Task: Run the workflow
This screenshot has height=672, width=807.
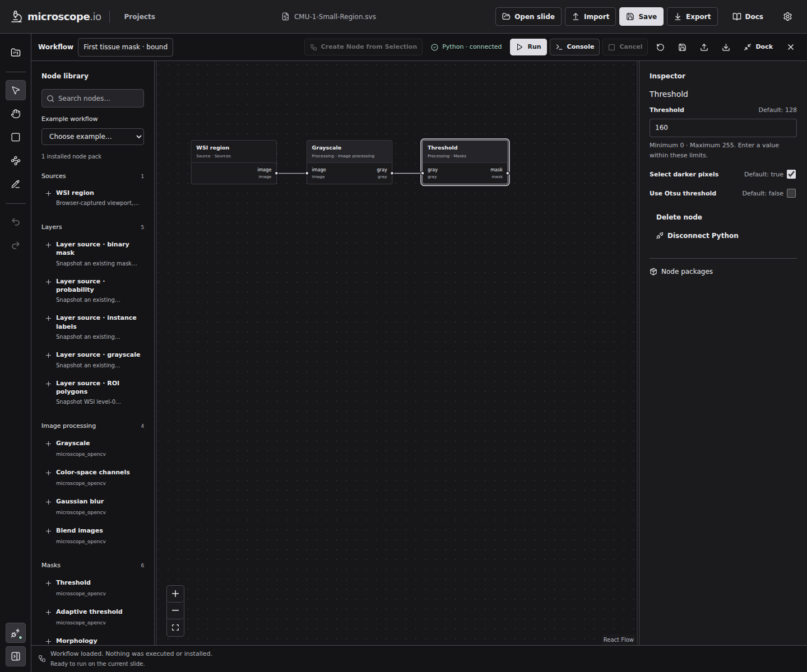Action: tap(528, 47)
